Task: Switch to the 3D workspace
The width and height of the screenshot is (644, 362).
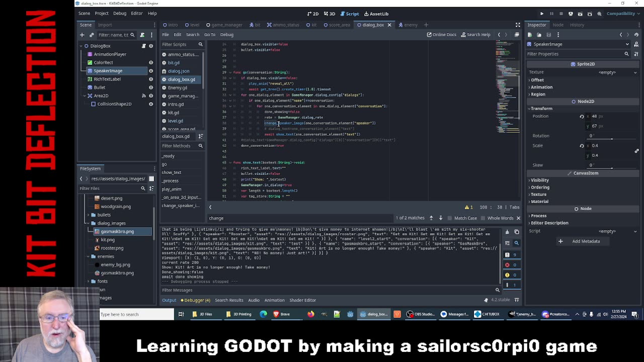Action: [330, 14]
